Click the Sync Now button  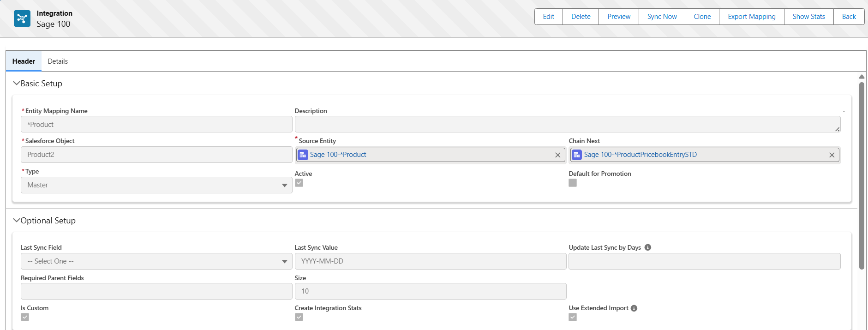[x=662, y=17]
